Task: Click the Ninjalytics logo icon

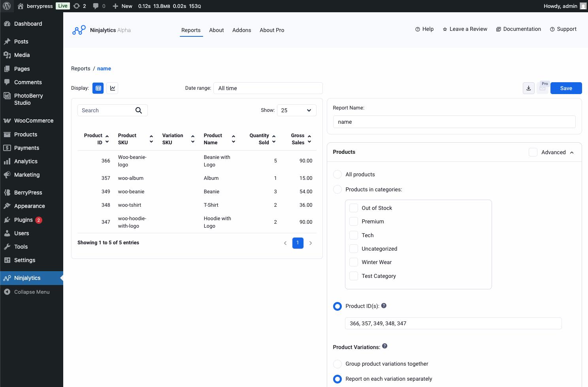Action: pyautogui.click(x=79, y=30)
